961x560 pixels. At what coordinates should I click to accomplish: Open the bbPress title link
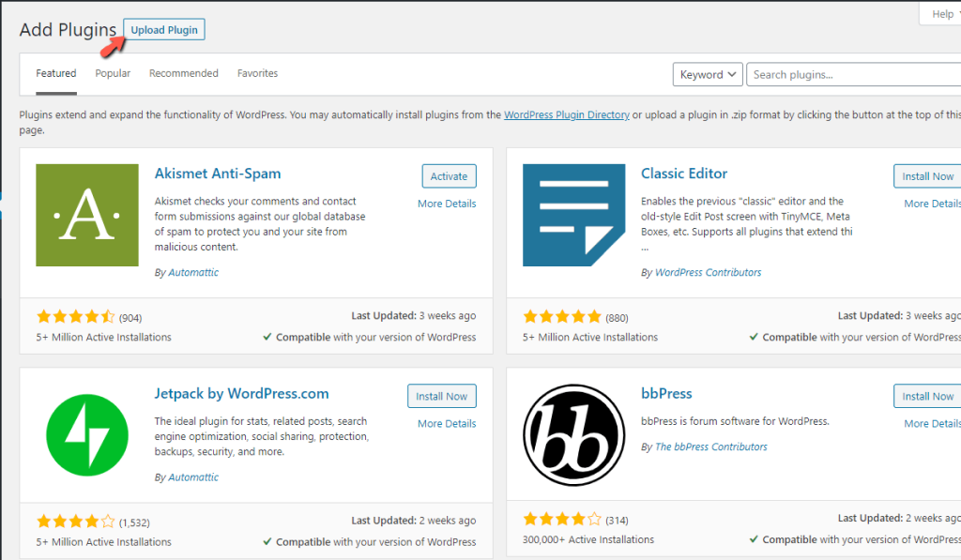click(666, 393)
